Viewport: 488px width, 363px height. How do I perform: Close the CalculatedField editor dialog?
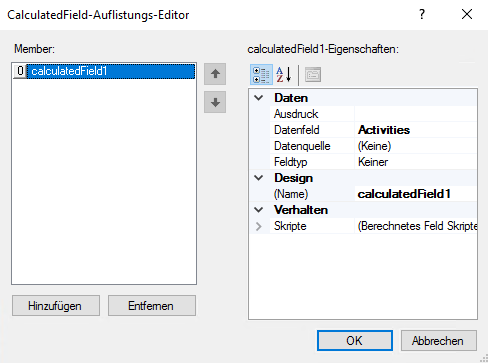pyautogui.click(x=467, y=14)
